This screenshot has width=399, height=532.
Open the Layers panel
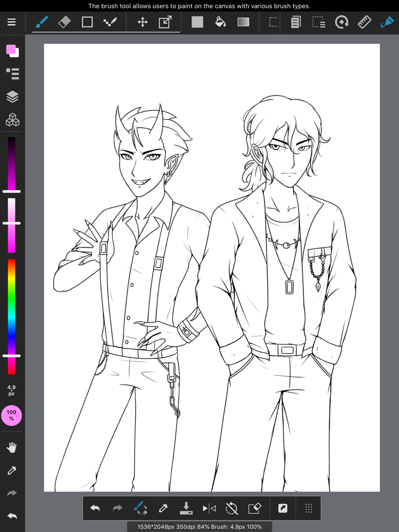(x=13, y=97)
